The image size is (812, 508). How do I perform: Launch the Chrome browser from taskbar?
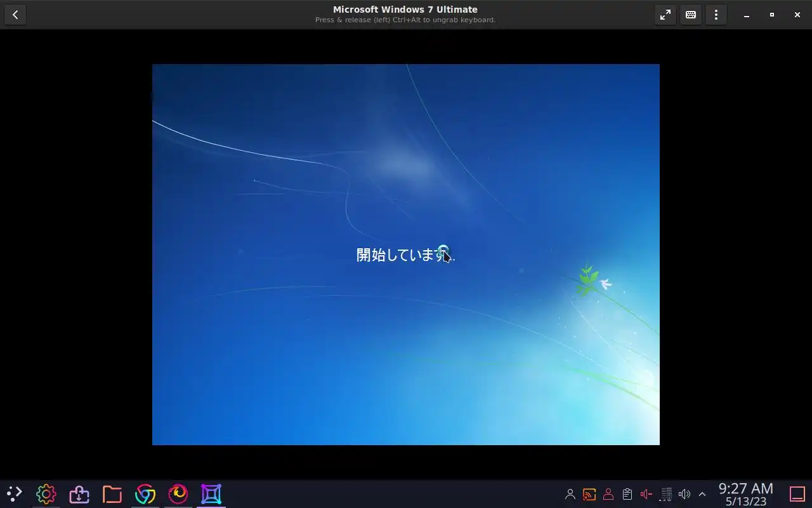click(x=145, y=493)
